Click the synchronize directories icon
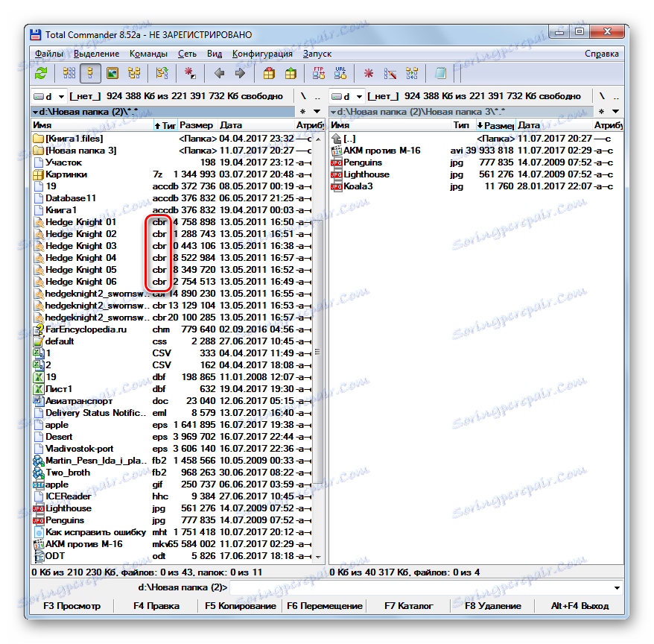654x644 pixels. coord(412,74)
